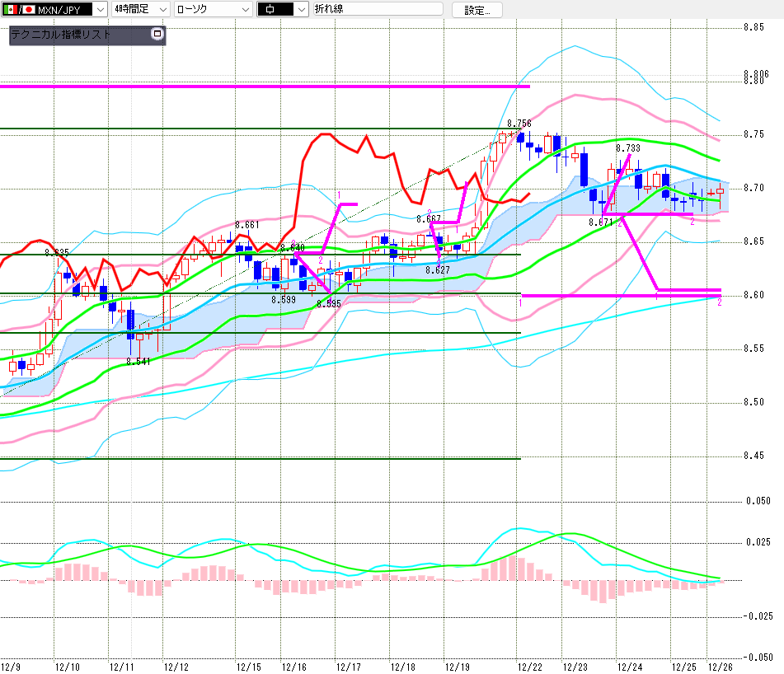Viewport: 784px width, 674px height.
Task: Open the MXN/JPY currency pair dropdown
Action: 100,10
